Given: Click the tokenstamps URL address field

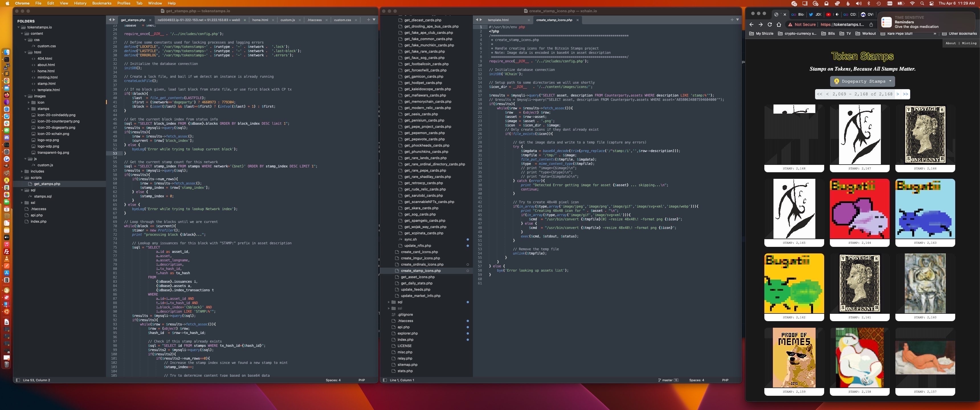Looking at the screenshot, I should click(x=842, y=24).
